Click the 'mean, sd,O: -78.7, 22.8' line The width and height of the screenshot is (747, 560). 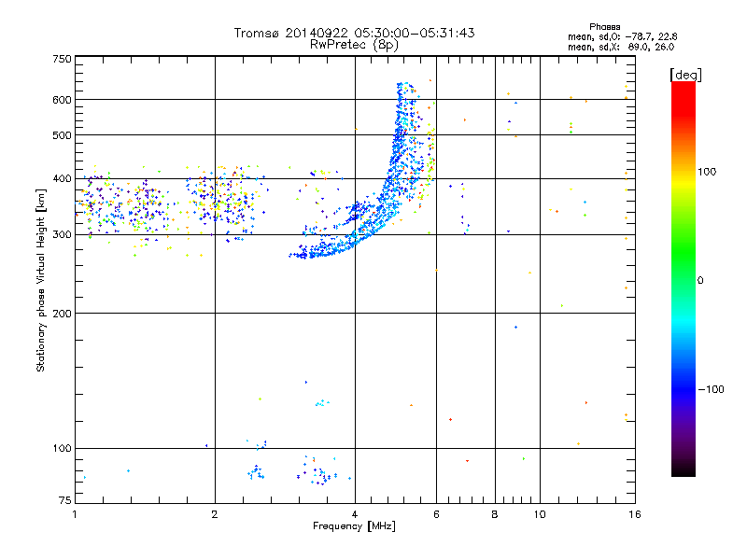coord(622,36)
